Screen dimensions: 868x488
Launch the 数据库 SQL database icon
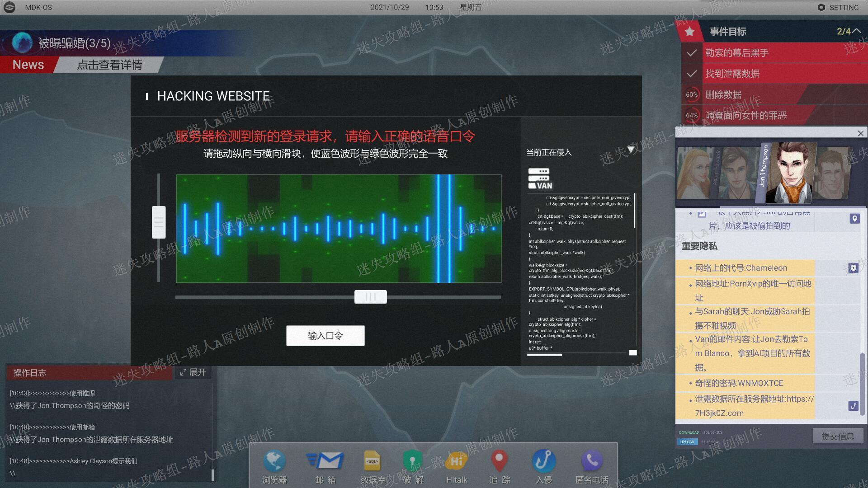pyautogui.click(x=373, y=461)
